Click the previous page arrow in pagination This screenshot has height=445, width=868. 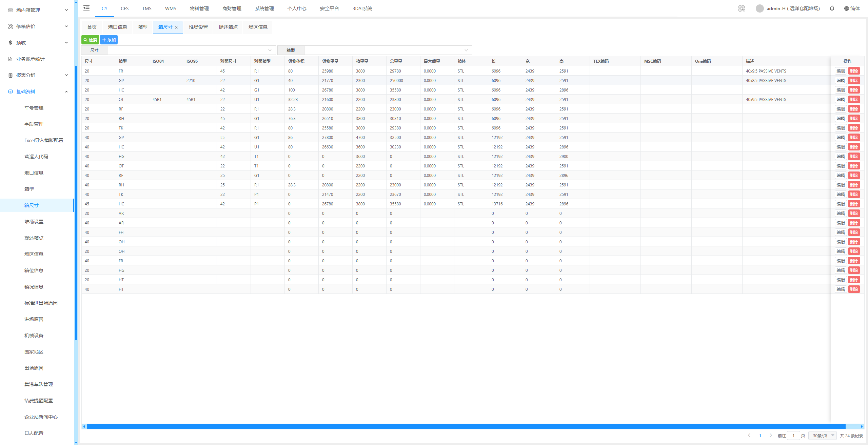point(749,436)
